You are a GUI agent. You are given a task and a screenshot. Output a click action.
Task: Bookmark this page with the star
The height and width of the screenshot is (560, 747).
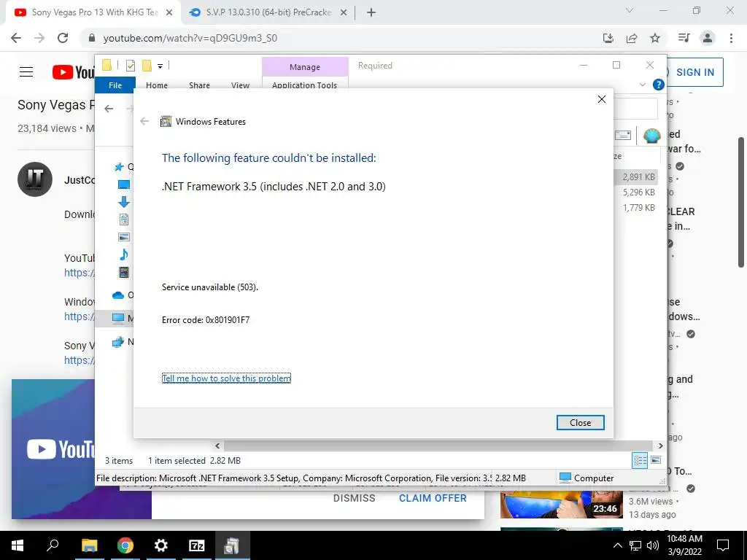655,38
